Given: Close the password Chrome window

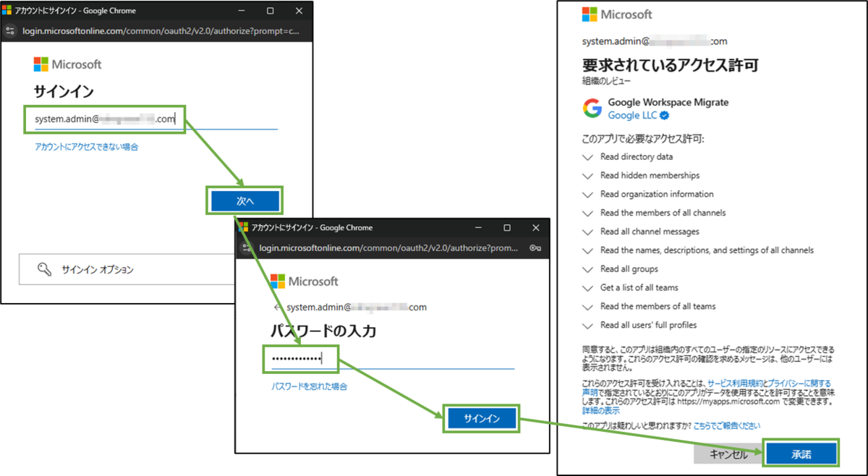Looking at the screenshot, I should pyautogui.click(x=536, y=227).
